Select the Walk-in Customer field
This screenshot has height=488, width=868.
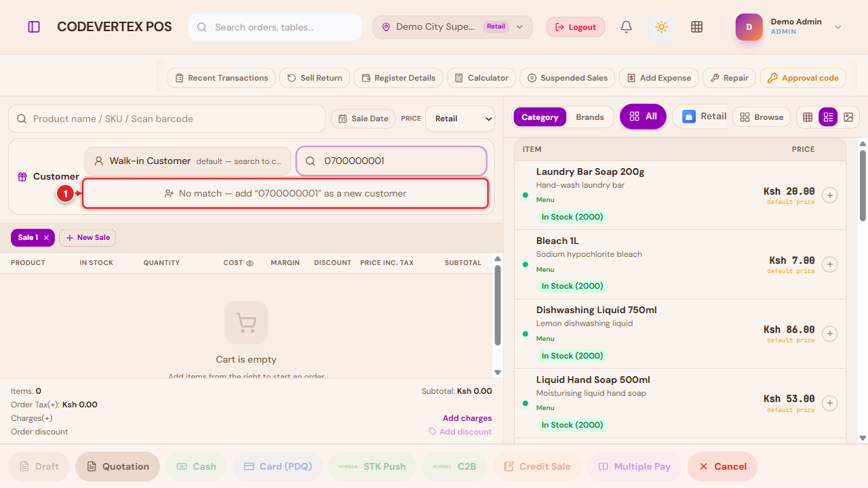point(188,161)
